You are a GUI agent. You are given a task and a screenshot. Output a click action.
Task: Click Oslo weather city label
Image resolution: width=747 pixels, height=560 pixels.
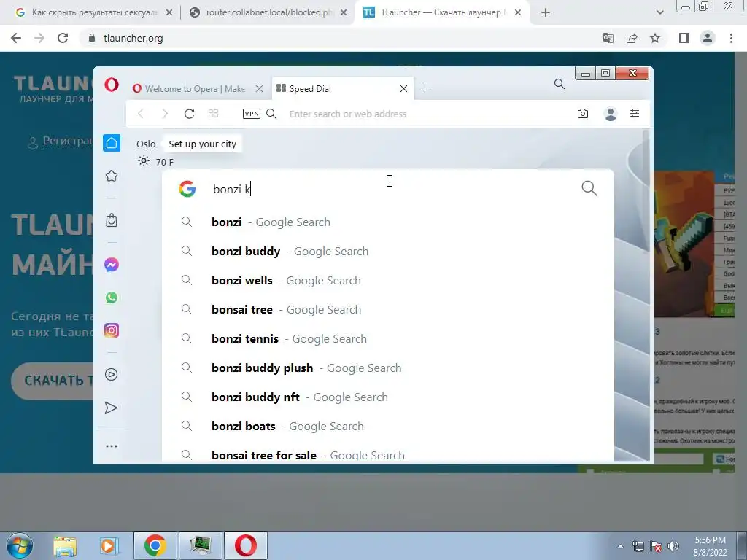point(146,144)
